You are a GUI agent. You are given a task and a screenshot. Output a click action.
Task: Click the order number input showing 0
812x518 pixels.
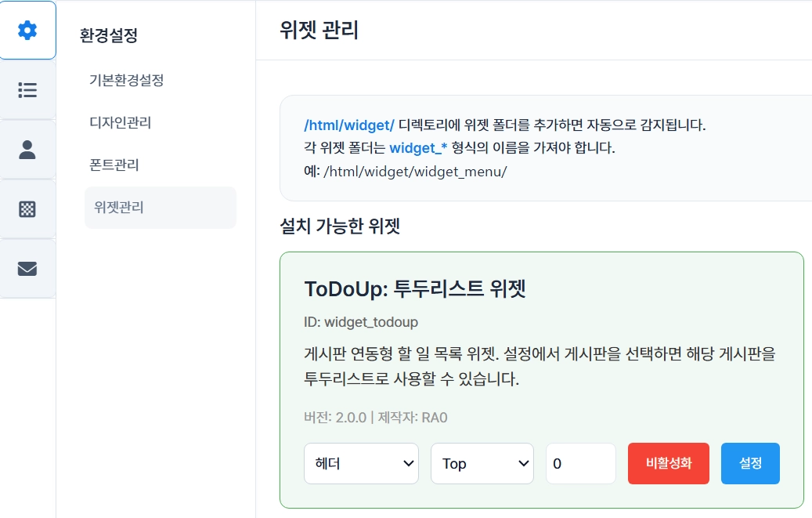tap(580, 463)
